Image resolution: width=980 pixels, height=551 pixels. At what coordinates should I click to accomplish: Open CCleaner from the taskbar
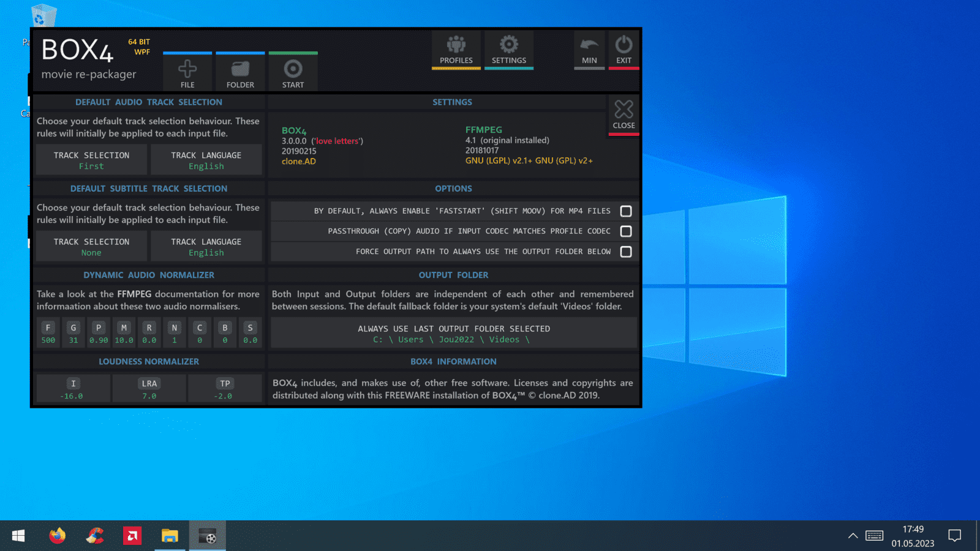[x=95, y=536]
